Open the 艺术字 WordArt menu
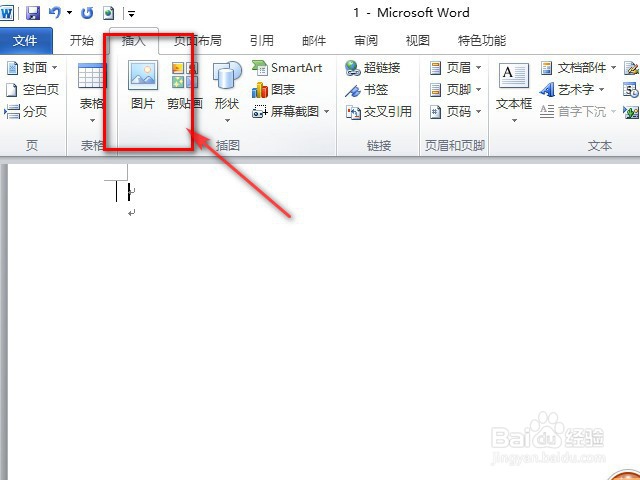 point(571,90)
